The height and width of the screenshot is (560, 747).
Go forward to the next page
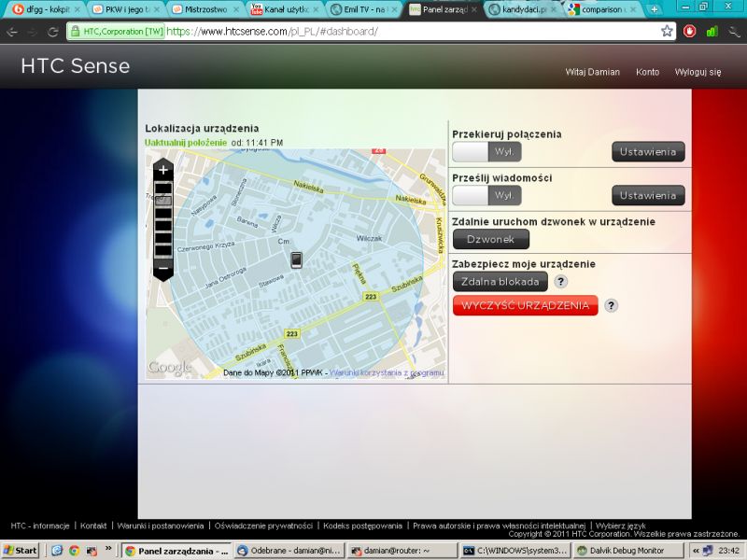click(x=33, y=32)
